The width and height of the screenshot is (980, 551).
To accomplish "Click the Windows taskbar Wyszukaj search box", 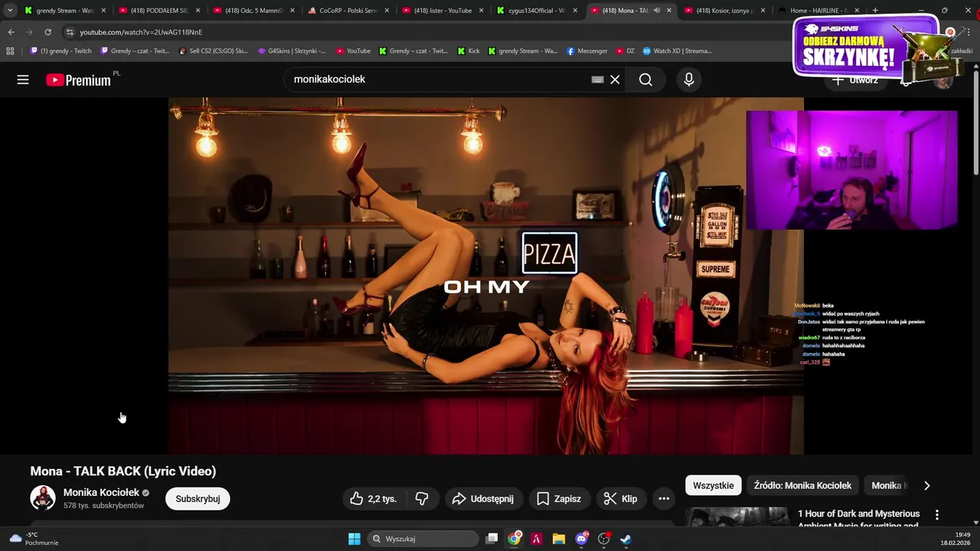I will click(x=423, y=539).
